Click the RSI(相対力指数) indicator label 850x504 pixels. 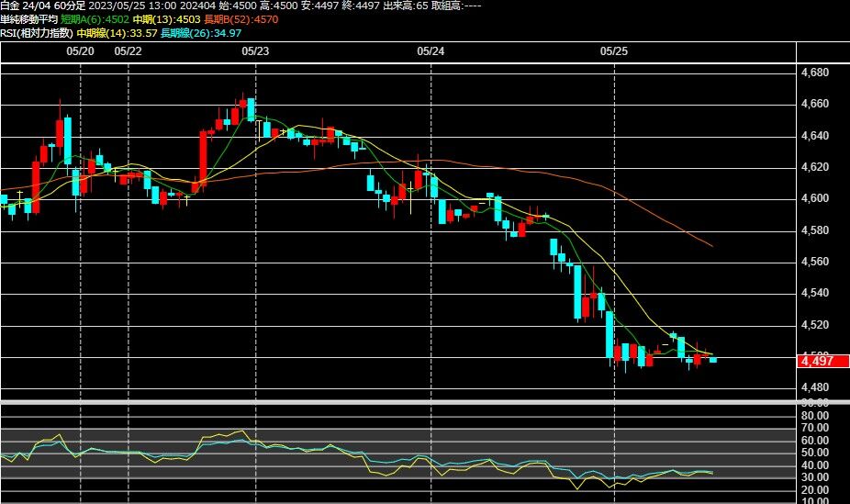(37, 33)
